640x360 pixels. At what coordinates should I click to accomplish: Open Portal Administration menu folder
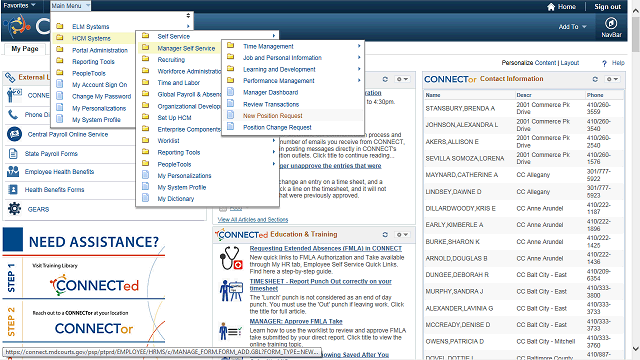pos(100,50)
